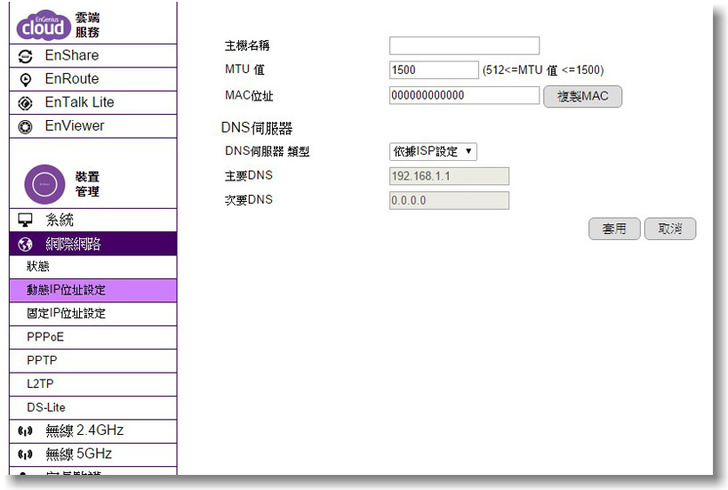Click the 取消 cancel button
This screenshot has height=490, width=728.
[670, 229]
